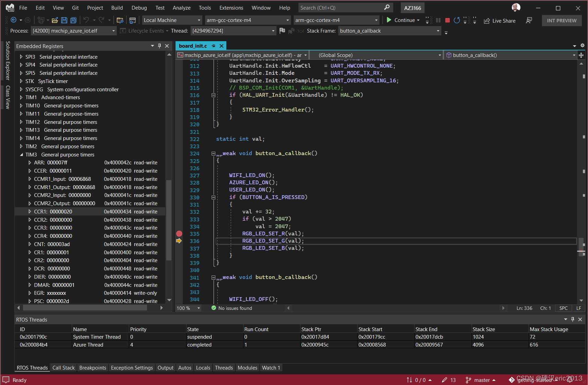Click the user account avatar
588x385 pixels.
point(516,7)
